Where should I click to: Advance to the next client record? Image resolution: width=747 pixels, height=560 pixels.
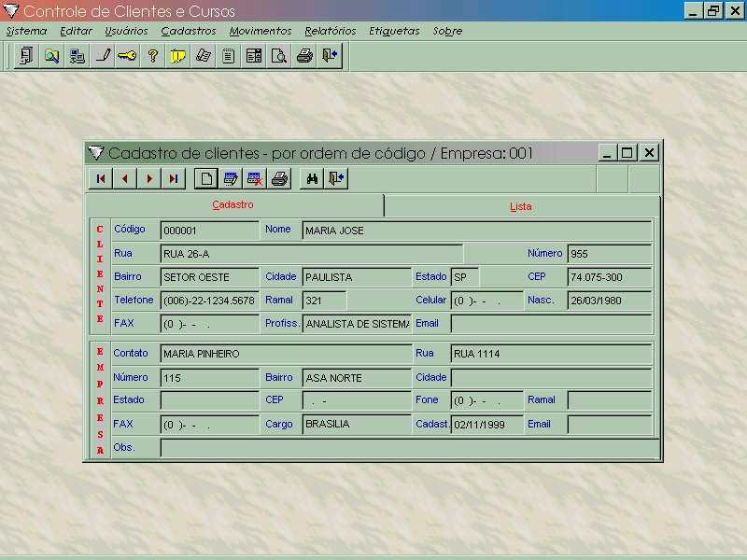(148, 179)
